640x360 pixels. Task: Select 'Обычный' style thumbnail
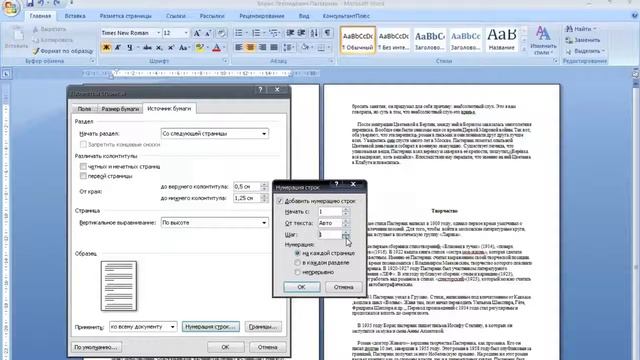click(x=358, y=40)
